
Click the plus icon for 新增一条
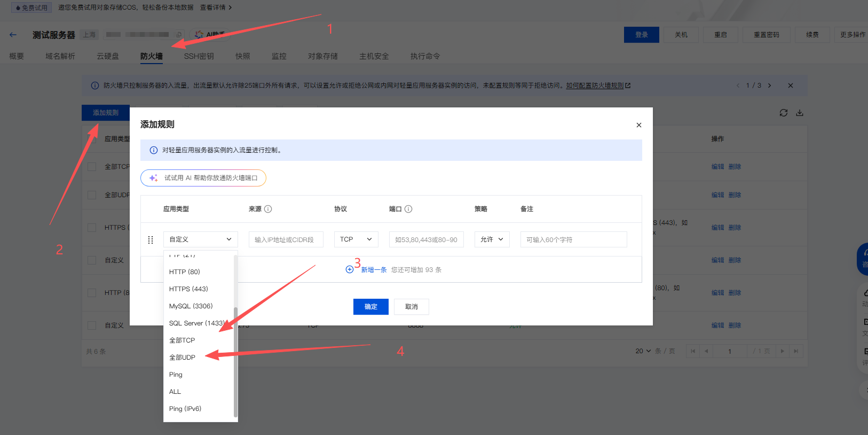[350, 270]
